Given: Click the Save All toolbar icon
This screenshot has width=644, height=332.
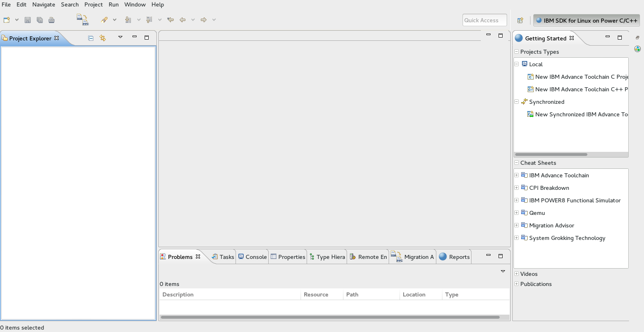Looking at the screenshot, I should coord(40,20).
